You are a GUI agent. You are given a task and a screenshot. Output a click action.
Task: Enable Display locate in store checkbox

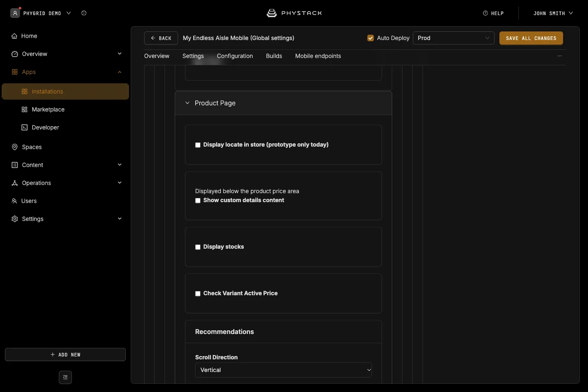click(x=198, y=145)
